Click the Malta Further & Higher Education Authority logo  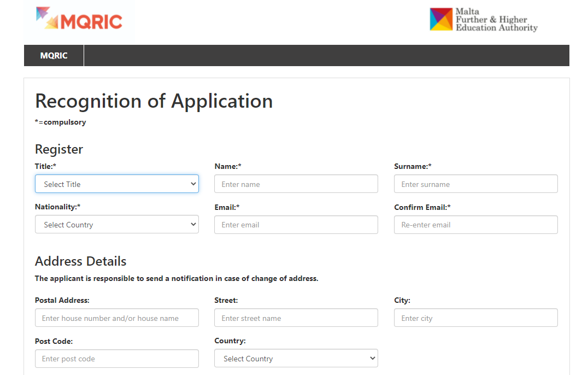pos(483,20)
